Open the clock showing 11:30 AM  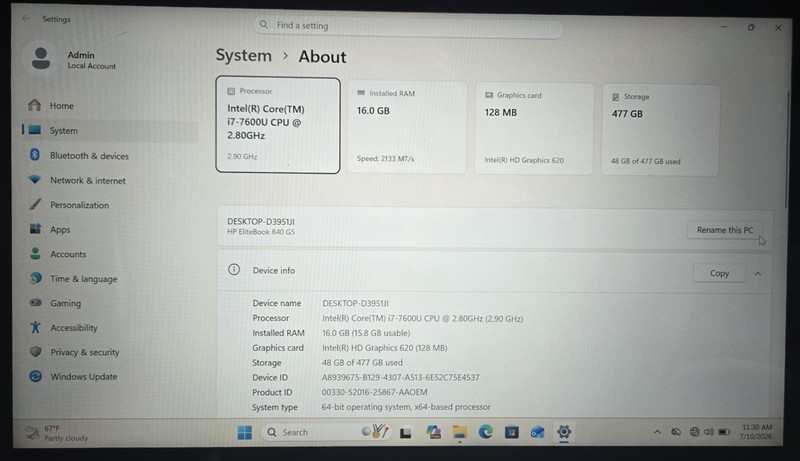coord(756,432)
